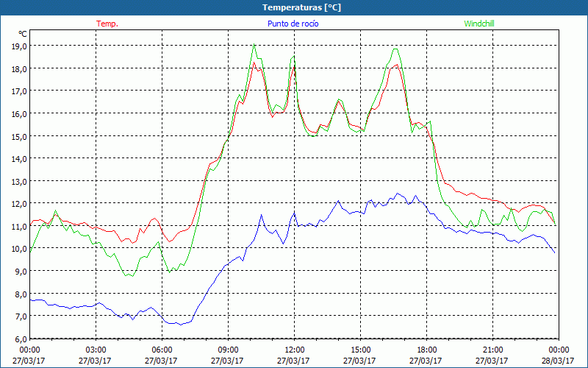
Task: Click the 17,0 y-axis value
Action: click(x=20, y=91)
